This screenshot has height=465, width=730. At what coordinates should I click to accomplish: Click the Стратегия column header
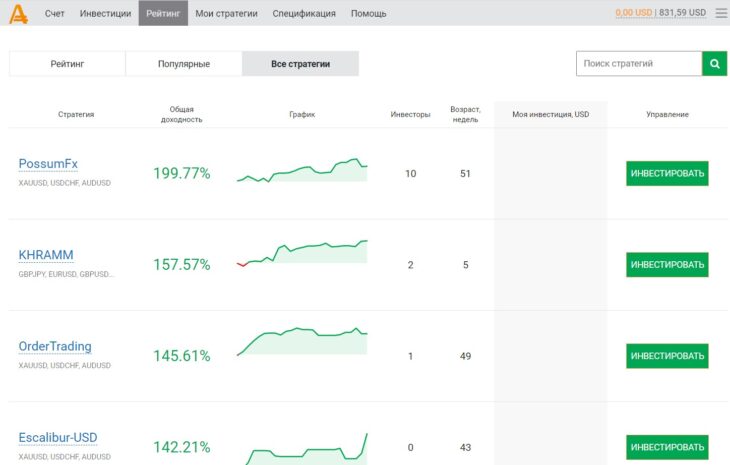tap(76, 114)
